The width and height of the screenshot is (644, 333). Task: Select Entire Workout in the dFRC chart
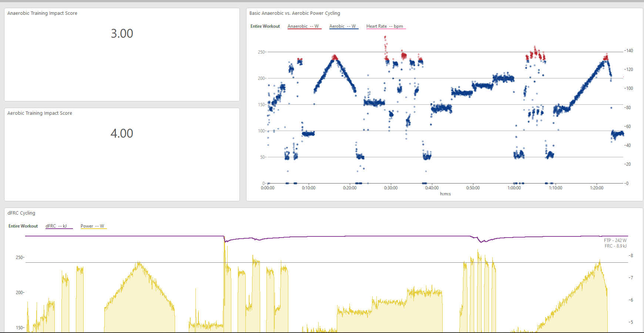23,226
